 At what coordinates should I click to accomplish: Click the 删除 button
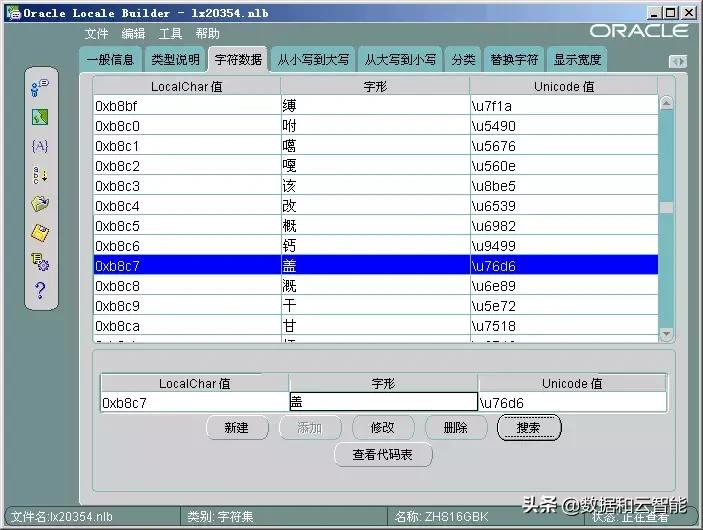click(456, 428)
